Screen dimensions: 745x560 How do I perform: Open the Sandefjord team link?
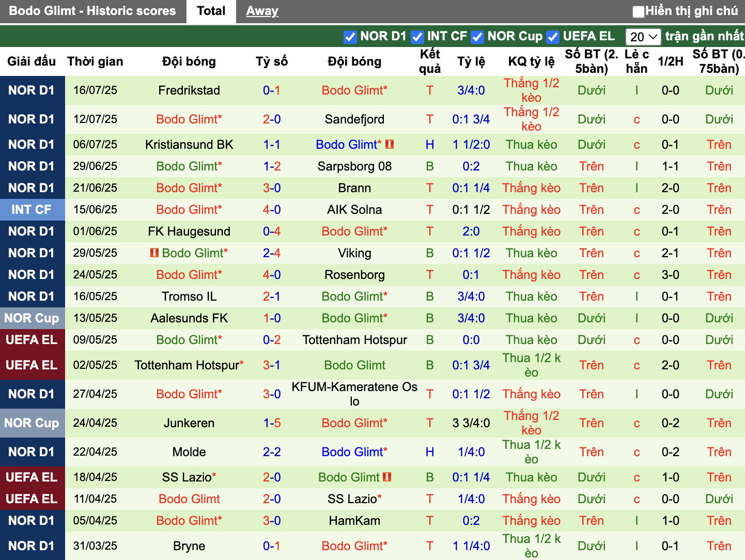tap(354, 119)
